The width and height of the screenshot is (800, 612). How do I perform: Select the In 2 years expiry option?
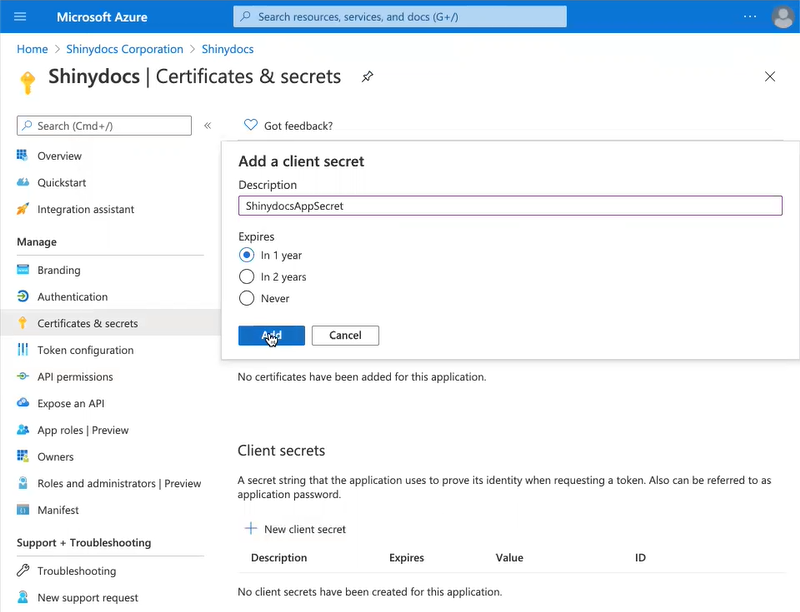pyautogui.click(x=247, y=277)
